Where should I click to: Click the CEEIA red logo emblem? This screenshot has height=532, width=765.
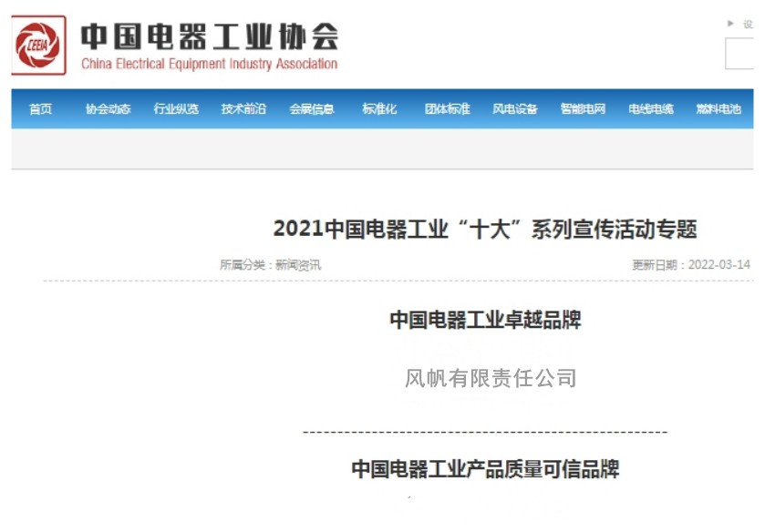click(38, 46)
